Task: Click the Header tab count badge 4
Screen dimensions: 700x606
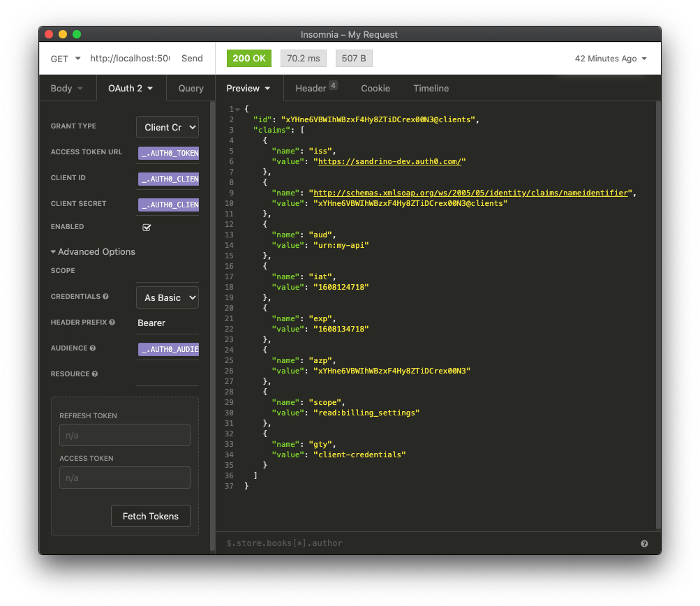Action: (333, 85)
